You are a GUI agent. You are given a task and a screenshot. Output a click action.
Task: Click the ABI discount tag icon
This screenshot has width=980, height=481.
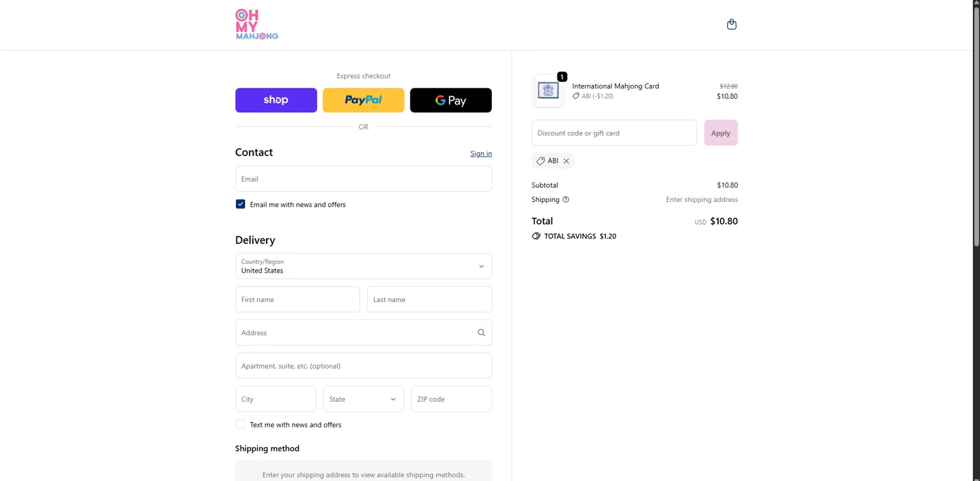(x=540, y=161)
